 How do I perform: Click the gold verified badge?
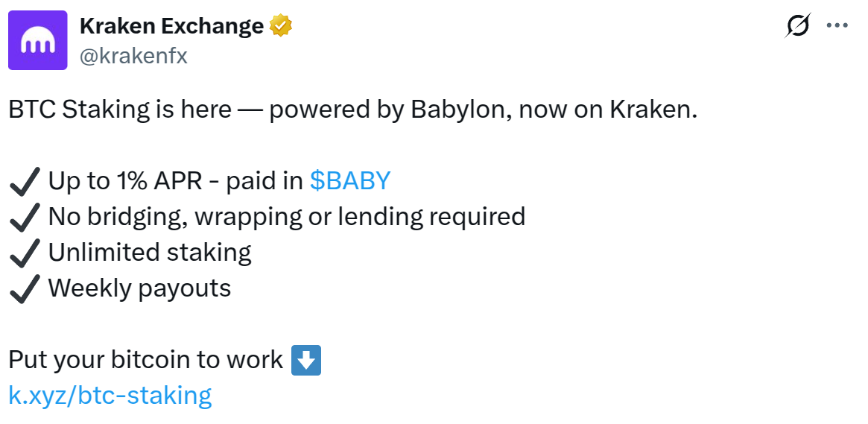280,27
